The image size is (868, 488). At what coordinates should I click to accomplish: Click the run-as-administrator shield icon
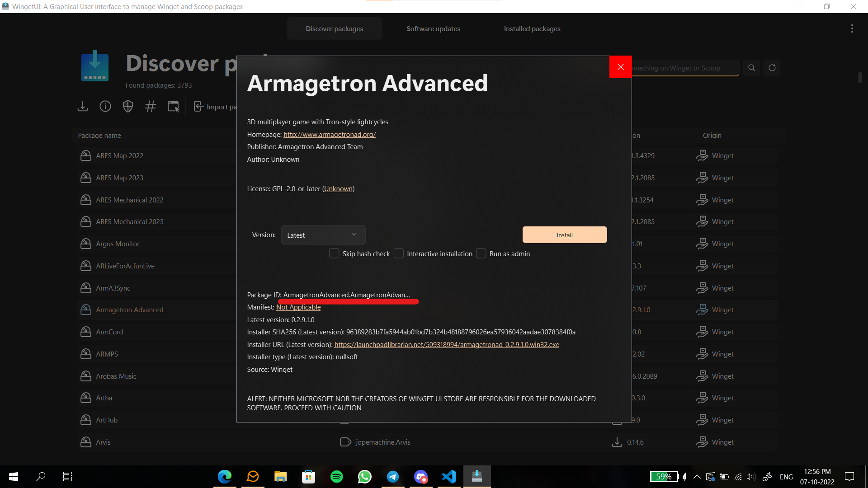pyautogui.click(x=128, y=107)
